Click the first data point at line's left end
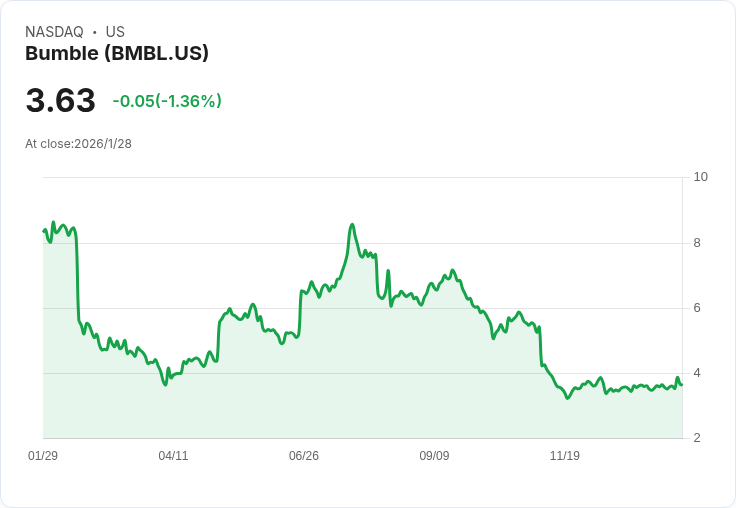This screenshot has height=508, width=736. pyautogui.click(x=44, y=231)
